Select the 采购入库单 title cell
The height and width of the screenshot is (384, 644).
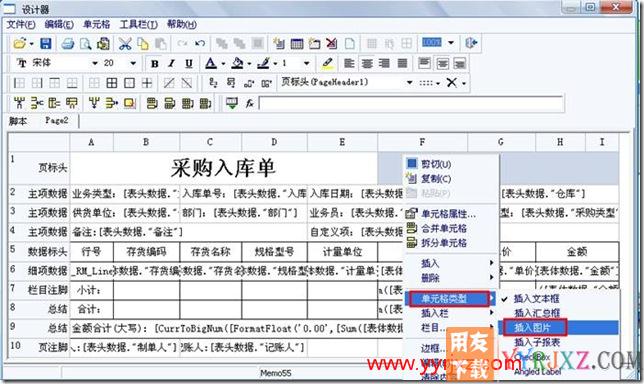pyautogui.click(x=223, y=168)
